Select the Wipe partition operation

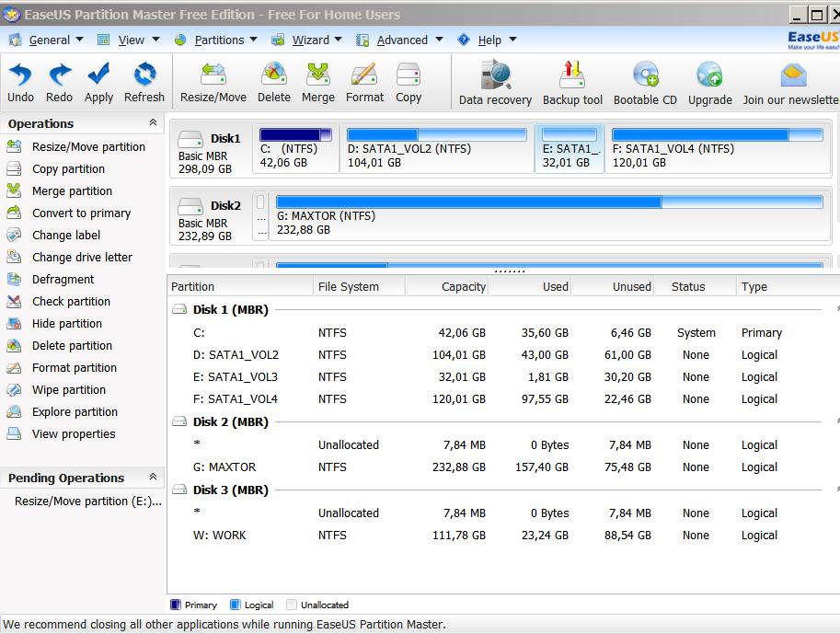click(x=56, y=389)
